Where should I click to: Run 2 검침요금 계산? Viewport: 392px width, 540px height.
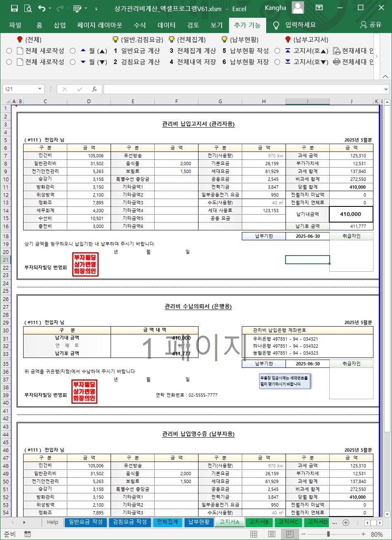(x=137, y=62)
